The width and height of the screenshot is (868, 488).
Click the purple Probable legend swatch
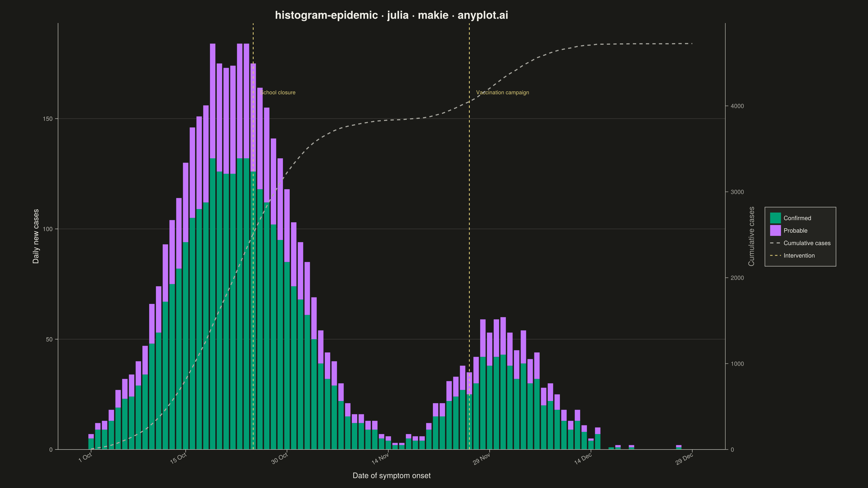coord(775,230)
